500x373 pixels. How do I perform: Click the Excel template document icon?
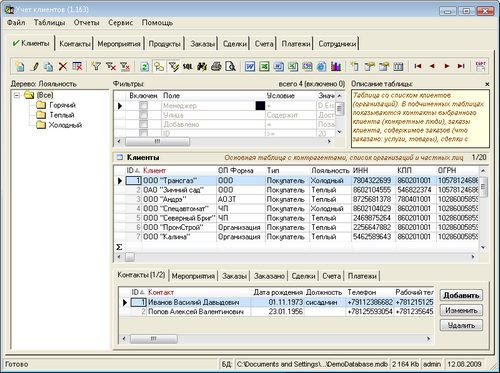tap(293, 66)
